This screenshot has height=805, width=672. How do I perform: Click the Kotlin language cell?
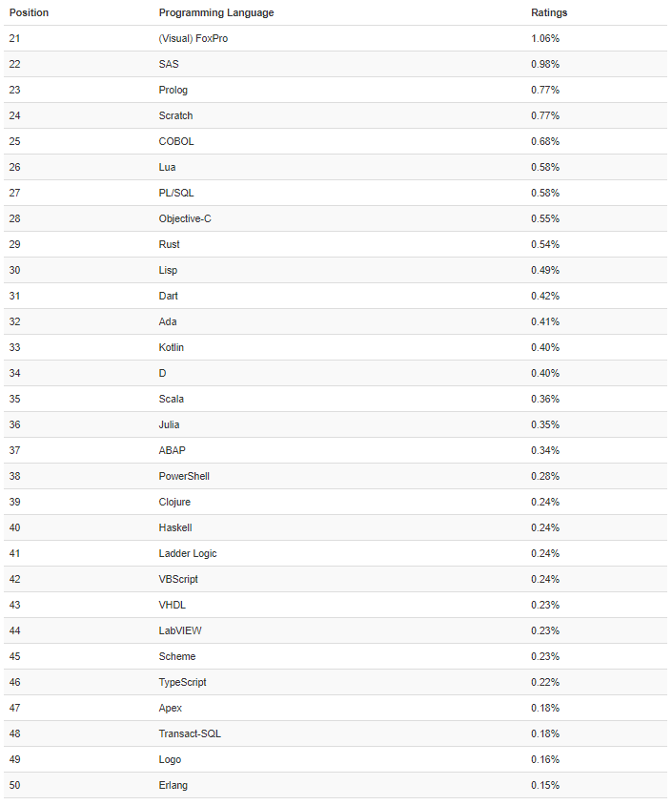[173, 348]
